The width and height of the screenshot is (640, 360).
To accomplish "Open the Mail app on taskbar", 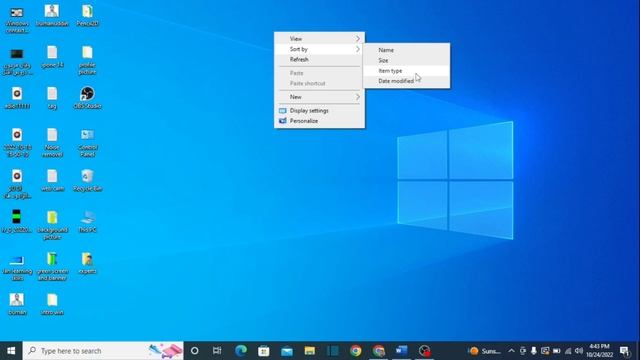I will pos(287,351).
